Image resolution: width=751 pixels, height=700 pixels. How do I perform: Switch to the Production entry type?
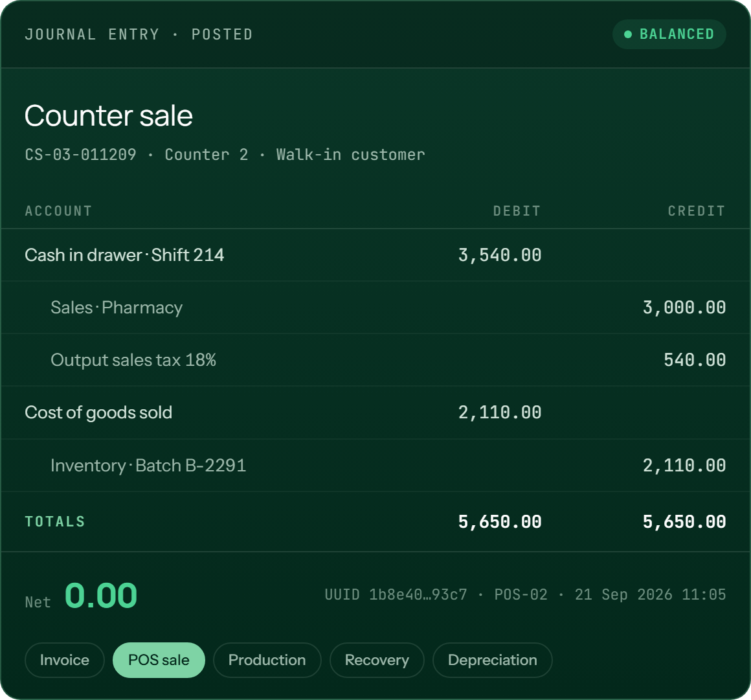(267, 660)
